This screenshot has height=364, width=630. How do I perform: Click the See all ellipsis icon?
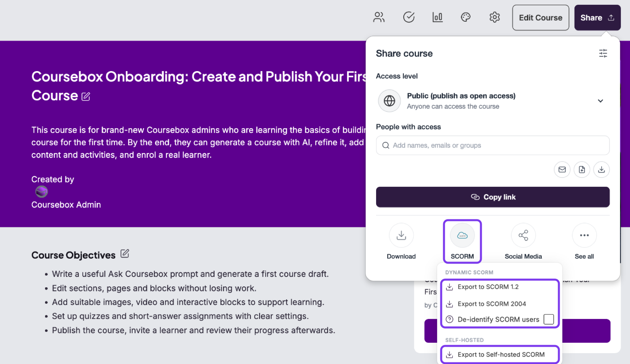click(585, 235)
